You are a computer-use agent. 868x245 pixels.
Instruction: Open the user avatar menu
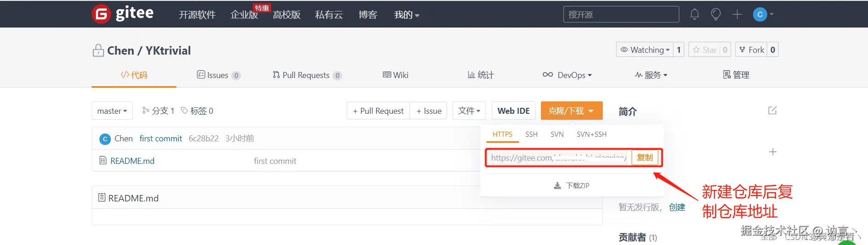(x=763, y=14)
